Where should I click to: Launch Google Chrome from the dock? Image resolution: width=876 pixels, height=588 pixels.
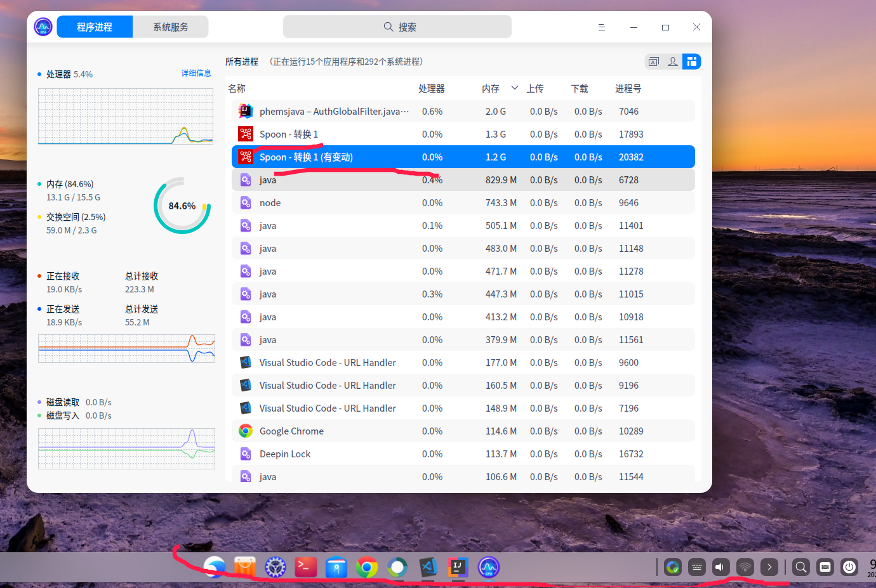pyautogui.click(x=366, y=567)
